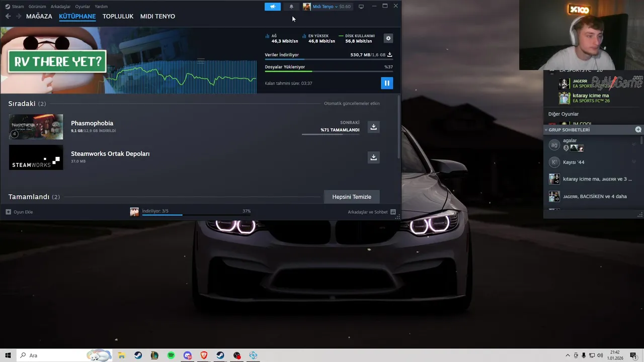Screen dimensions: 644x362
Task: Open the Windows Start menu
Action: (8, 355)
